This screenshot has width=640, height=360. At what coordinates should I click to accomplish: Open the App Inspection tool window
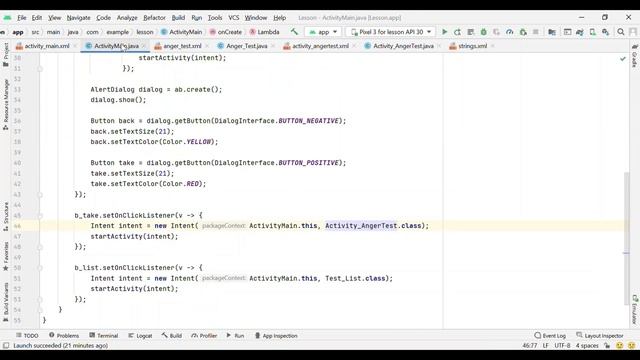click(x=276, y=336)
